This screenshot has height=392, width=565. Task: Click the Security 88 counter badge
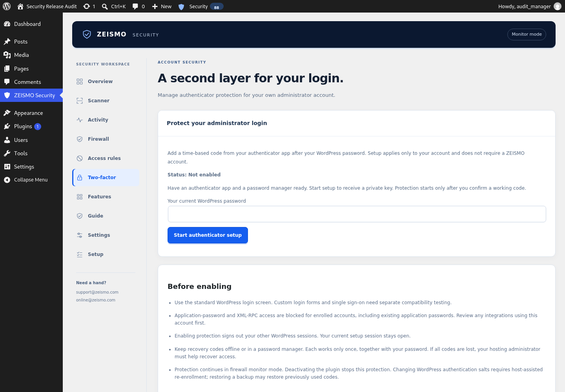(217, 7)
